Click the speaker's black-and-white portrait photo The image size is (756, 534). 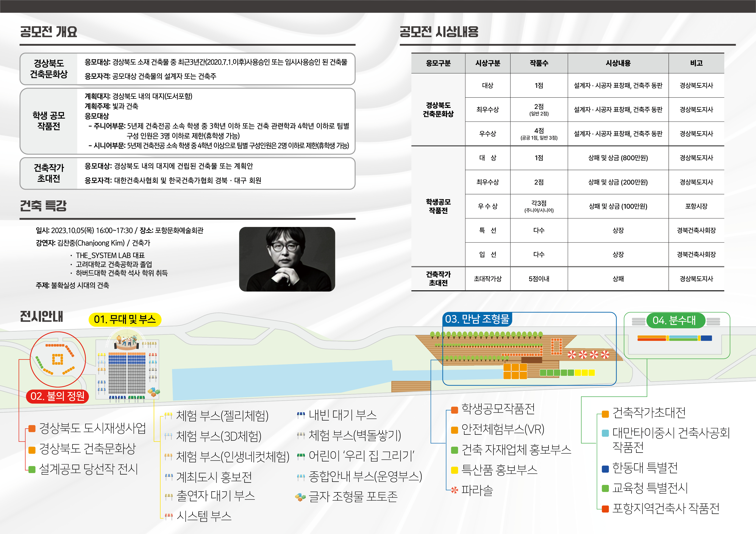[287, 259]
